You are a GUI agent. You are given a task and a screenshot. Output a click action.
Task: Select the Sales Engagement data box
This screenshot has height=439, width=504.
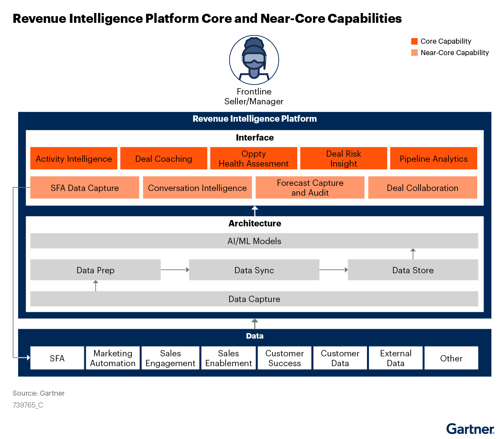pos(170,358)
